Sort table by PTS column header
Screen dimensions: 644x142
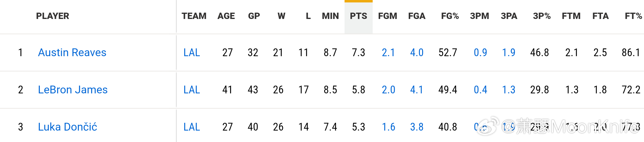pos(359,16)
